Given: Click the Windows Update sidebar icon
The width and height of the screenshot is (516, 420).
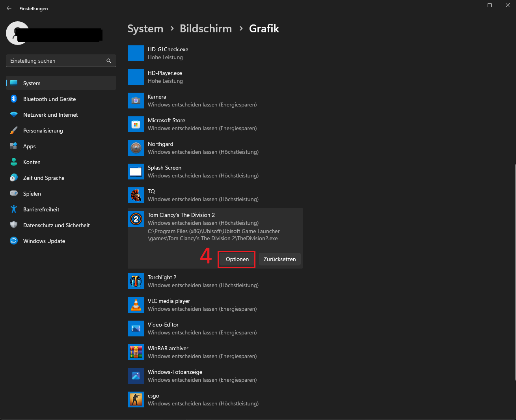Looking at the screenshot, I should tap(14, 241).
